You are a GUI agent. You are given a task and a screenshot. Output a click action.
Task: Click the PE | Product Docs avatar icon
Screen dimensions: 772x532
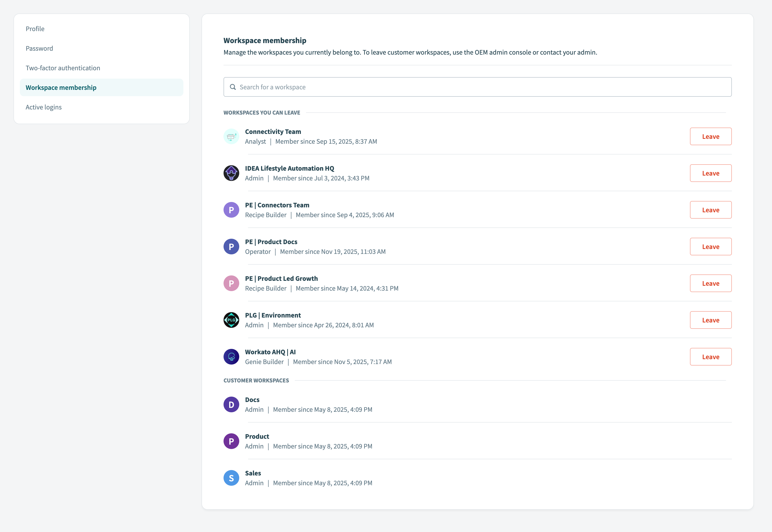pos(231,246)
